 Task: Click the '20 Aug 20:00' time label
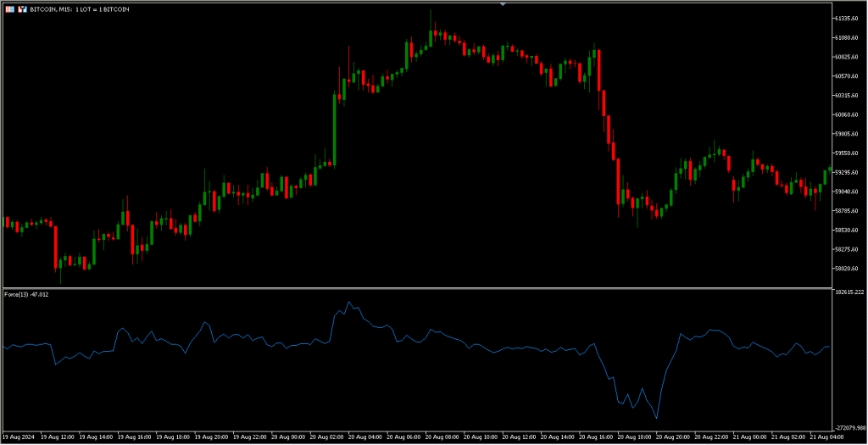point(673,437)
